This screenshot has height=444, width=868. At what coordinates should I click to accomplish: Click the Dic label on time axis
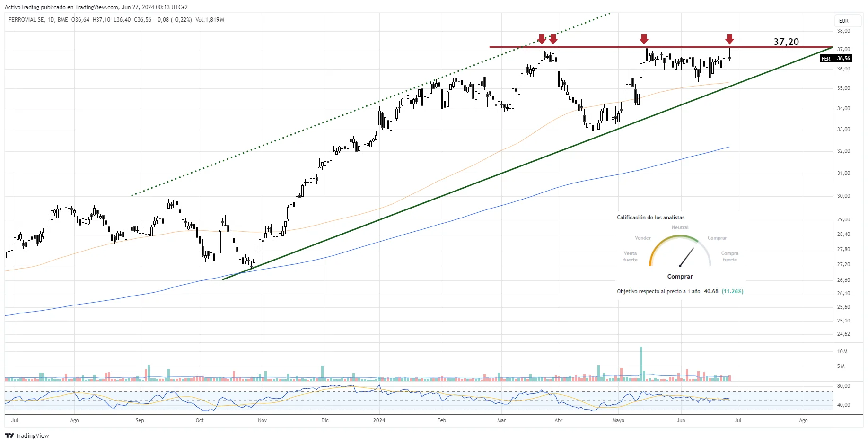(x=324, y=420)
